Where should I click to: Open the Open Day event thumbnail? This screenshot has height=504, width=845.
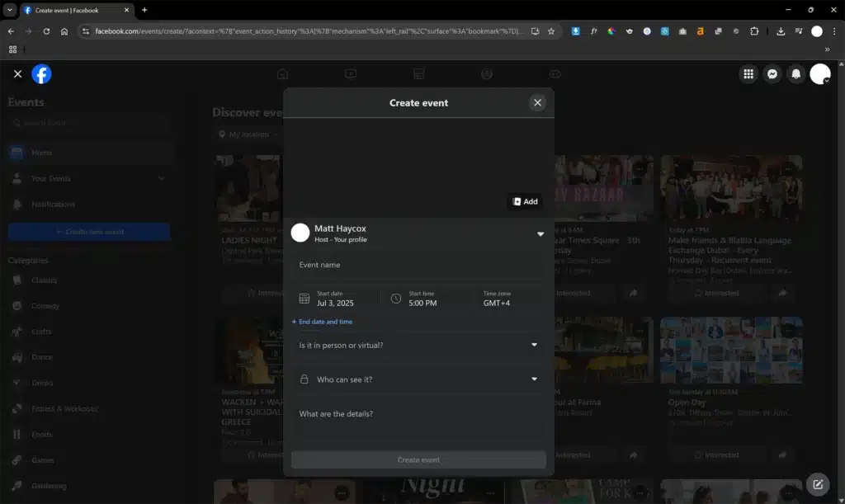(731, 351)
